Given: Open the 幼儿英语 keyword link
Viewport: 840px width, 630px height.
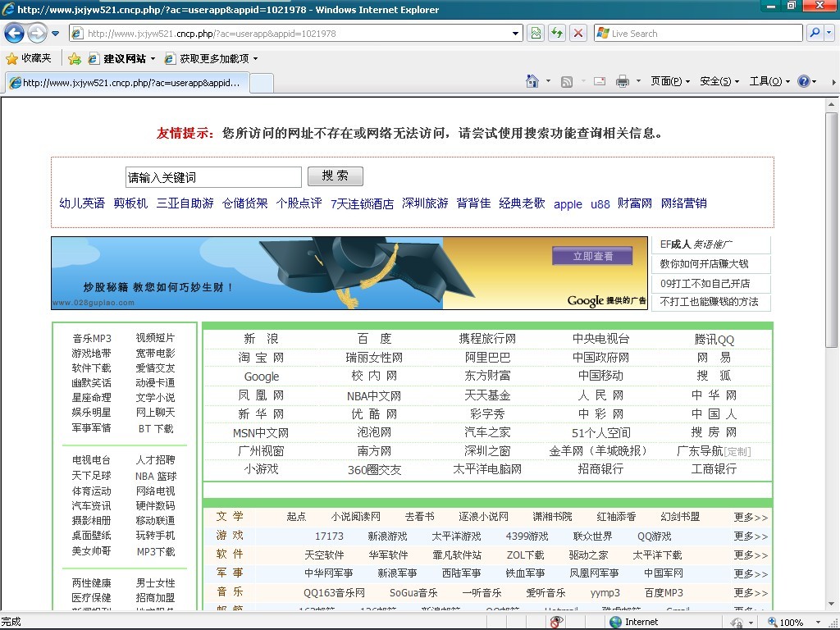Looking at the screenshot, I should 82,203.
